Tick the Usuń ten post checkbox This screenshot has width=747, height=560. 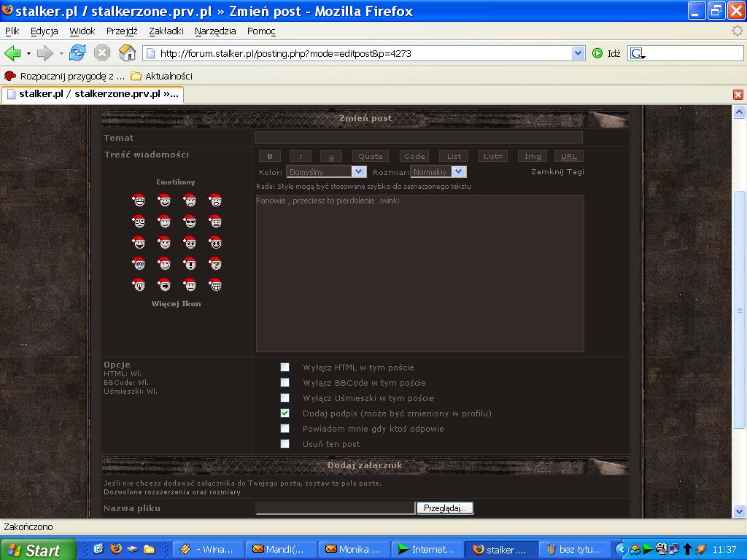tap(285, 444)
